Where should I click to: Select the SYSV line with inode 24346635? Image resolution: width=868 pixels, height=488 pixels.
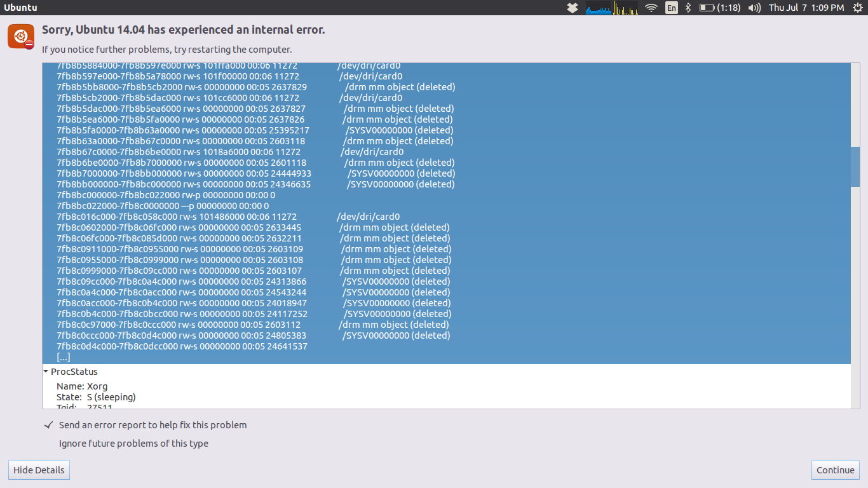[x=255, y=184]
